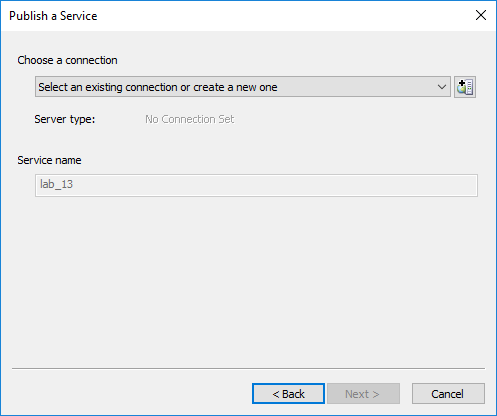Image resolution: width=497 pixels, height=416 pixels.
Task: Click the right end of the Service name box
Action: 467,185
